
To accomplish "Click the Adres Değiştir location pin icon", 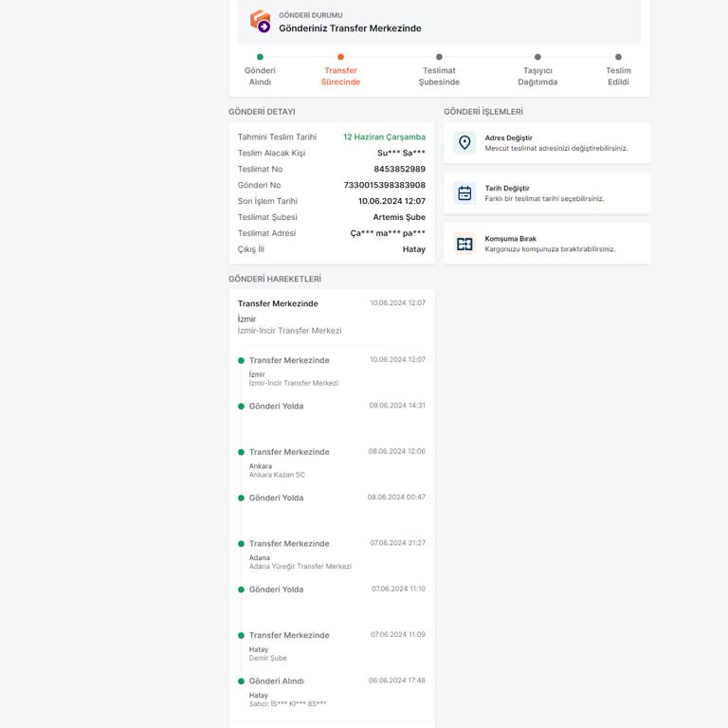I will pos(464,143).
